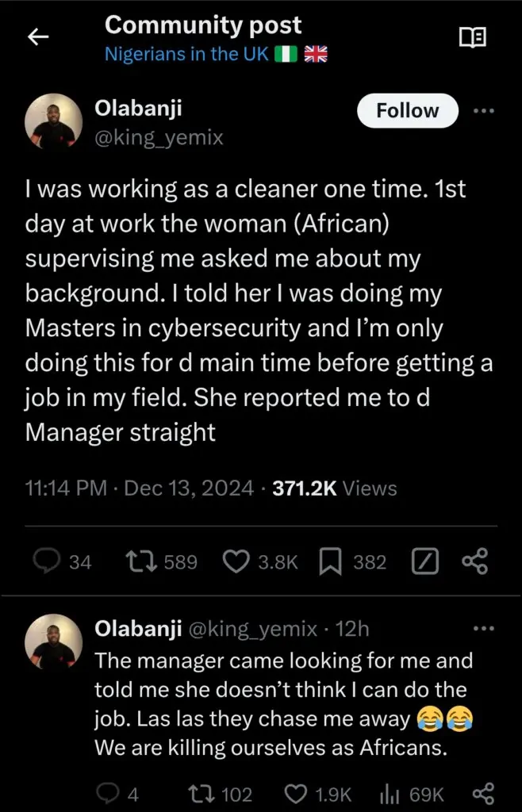Open the community rules book icon
The height and width of the screenshot is (812, 522).
coord(473,37)
